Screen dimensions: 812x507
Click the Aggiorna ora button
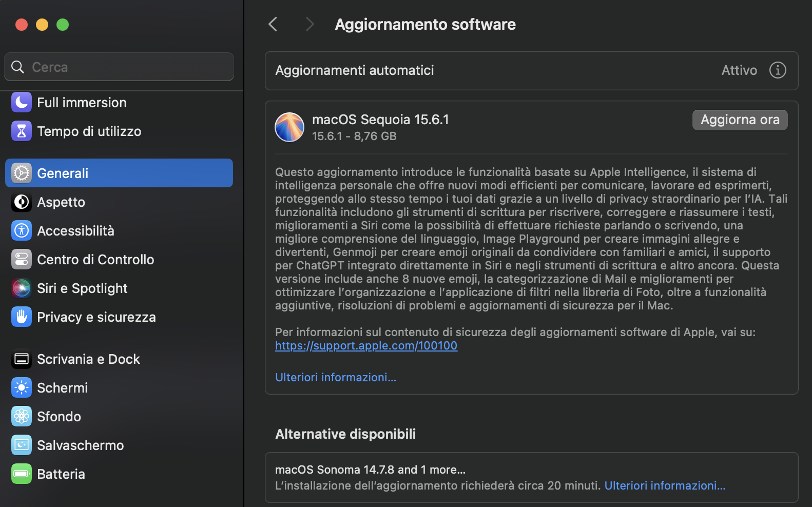click(740, 120)
